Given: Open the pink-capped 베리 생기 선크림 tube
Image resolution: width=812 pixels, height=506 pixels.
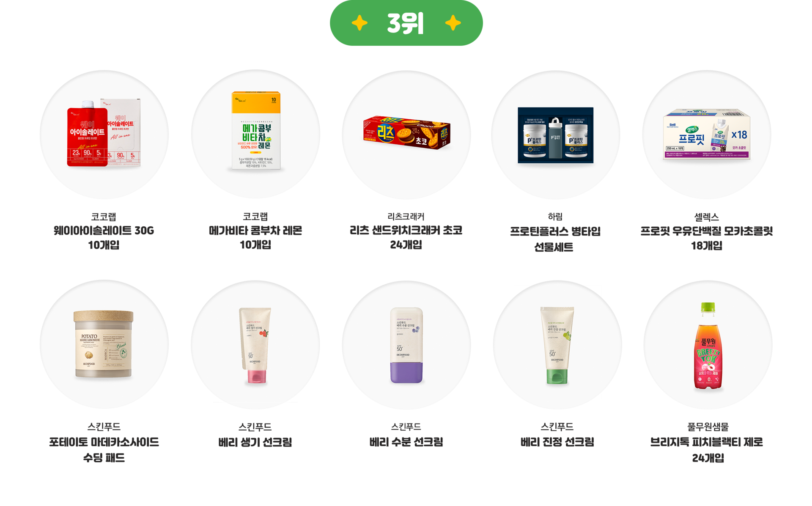Looking at the screenshot, I should pos(255,344).
